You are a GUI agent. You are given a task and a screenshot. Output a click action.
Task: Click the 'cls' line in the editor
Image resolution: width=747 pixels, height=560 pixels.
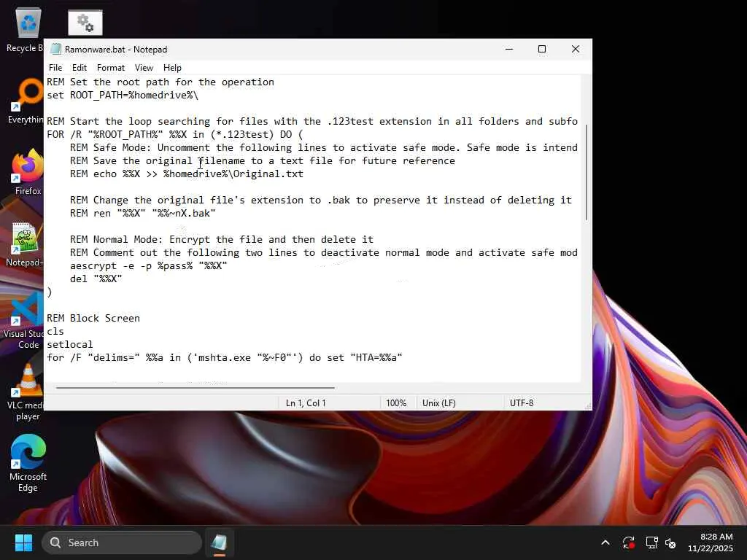coord(55,331)
